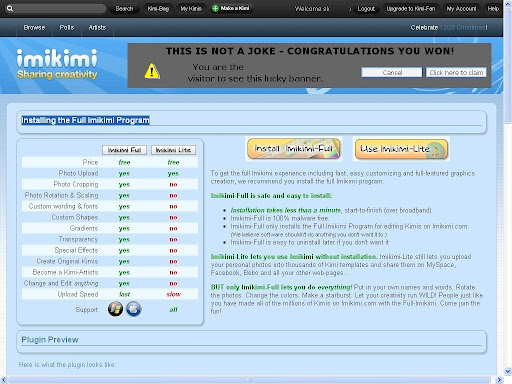Click the green 'all' support value
512x384 pixels.
173,310
